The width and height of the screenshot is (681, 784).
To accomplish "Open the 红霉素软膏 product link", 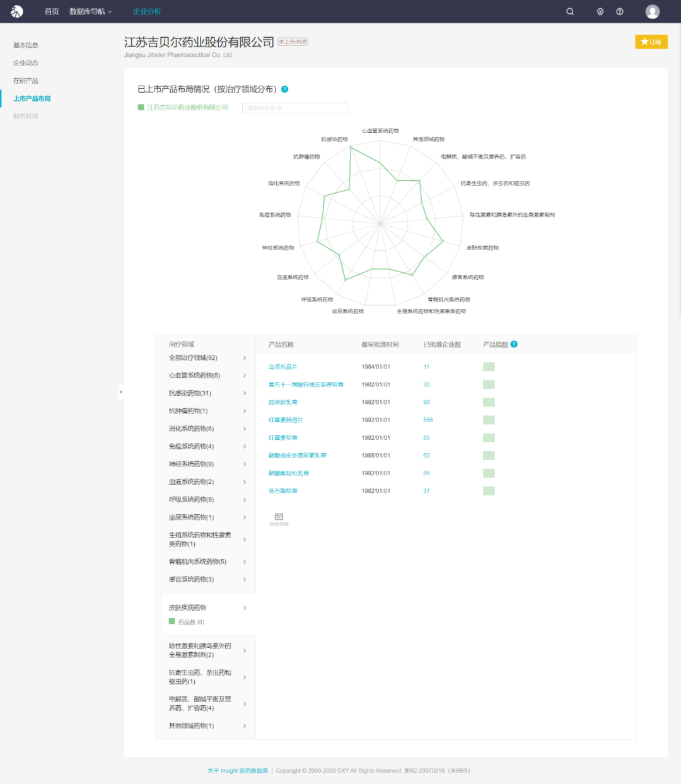I will [283, 437].
